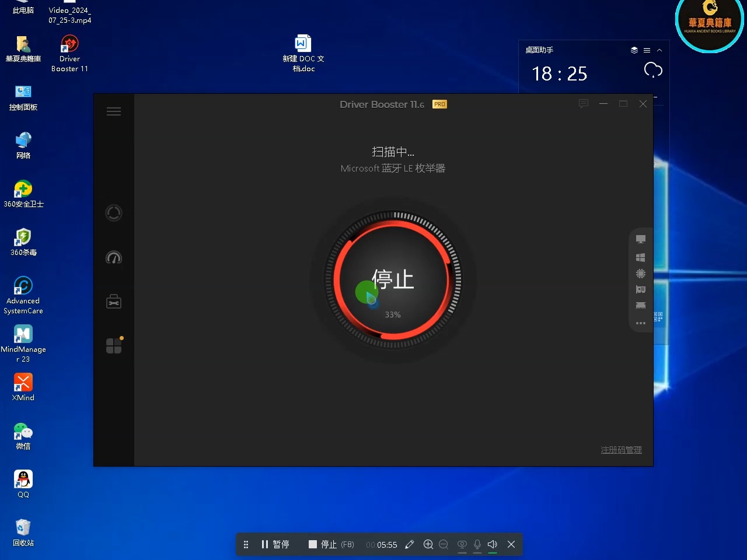
Task: Select the Video_2024_07_25-3.mp4 file on the desktop
Action: (x=70, y=12)
